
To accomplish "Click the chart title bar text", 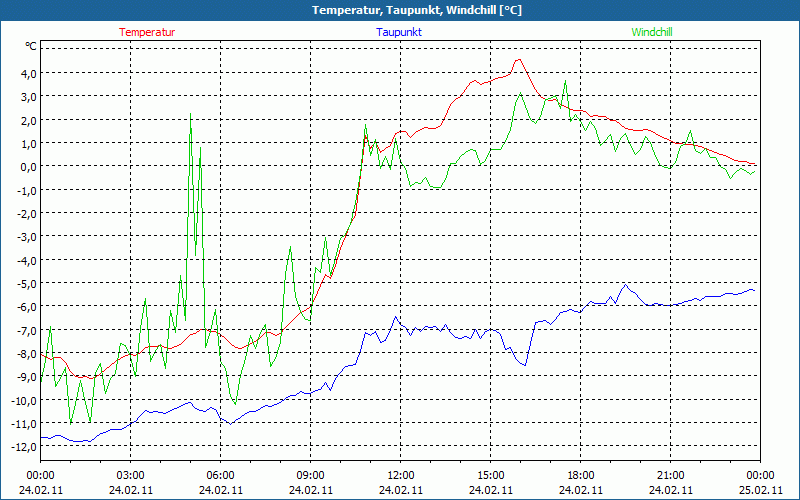I will (417, 10).
